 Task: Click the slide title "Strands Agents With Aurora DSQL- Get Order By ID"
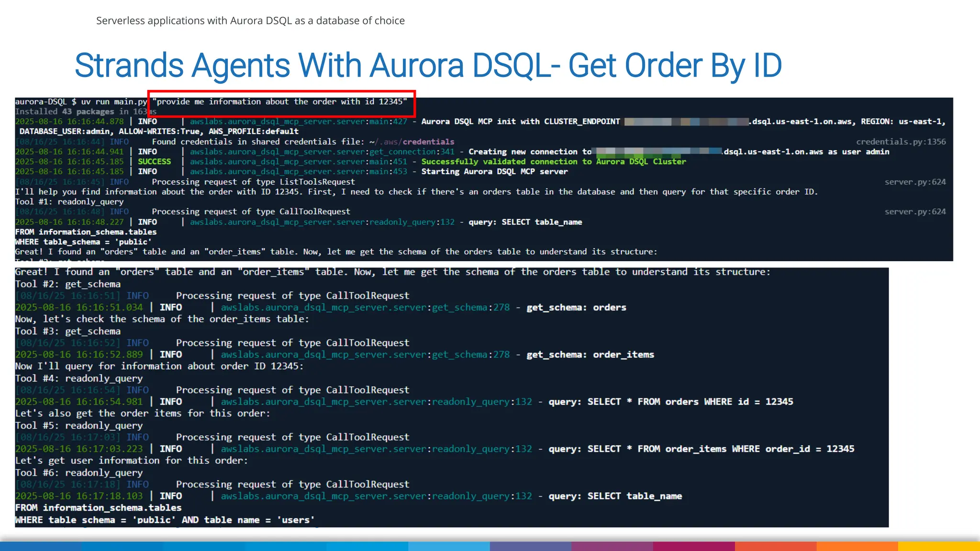click(428, 66)
